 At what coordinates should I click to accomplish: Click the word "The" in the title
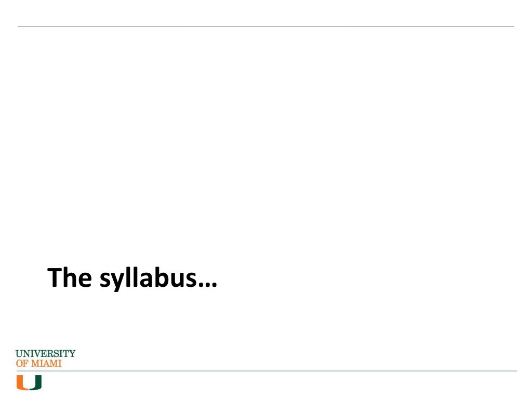click(x=70, y=277)
